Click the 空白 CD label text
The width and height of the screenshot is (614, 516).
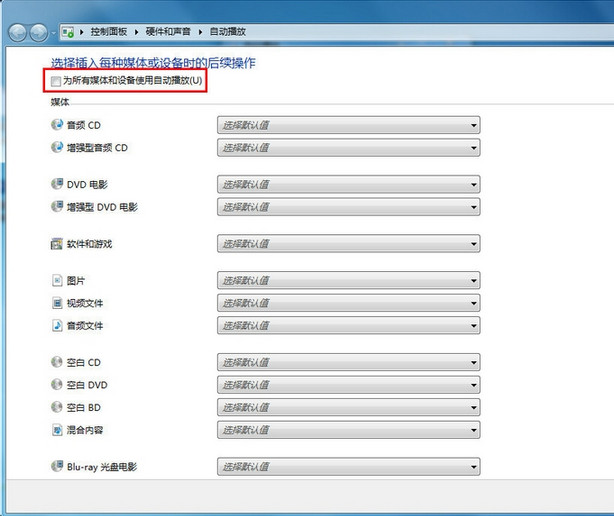coord(83,363)
